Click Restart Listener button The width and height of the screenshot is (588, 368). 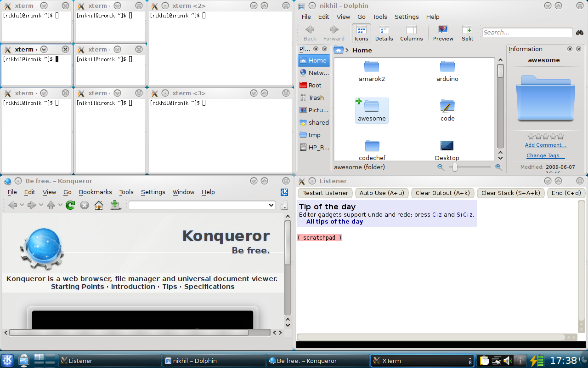tap(325, 193)
